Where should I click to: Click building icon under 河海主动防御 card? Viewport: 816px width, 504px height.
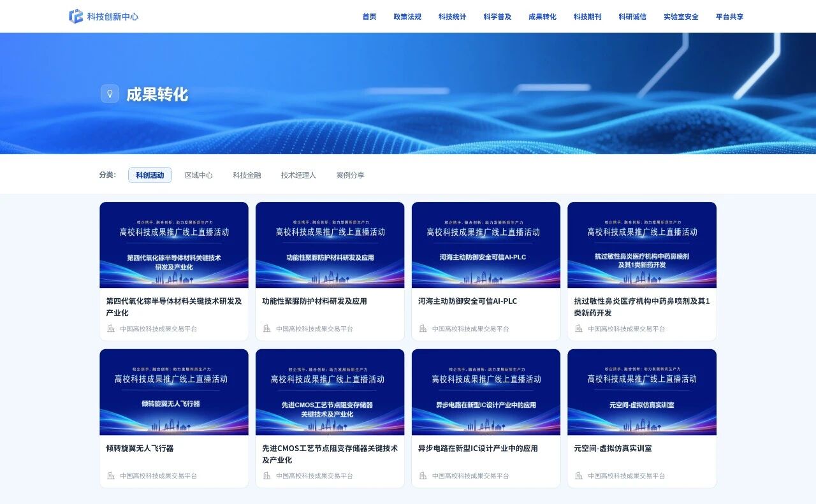tap(423, 329)
